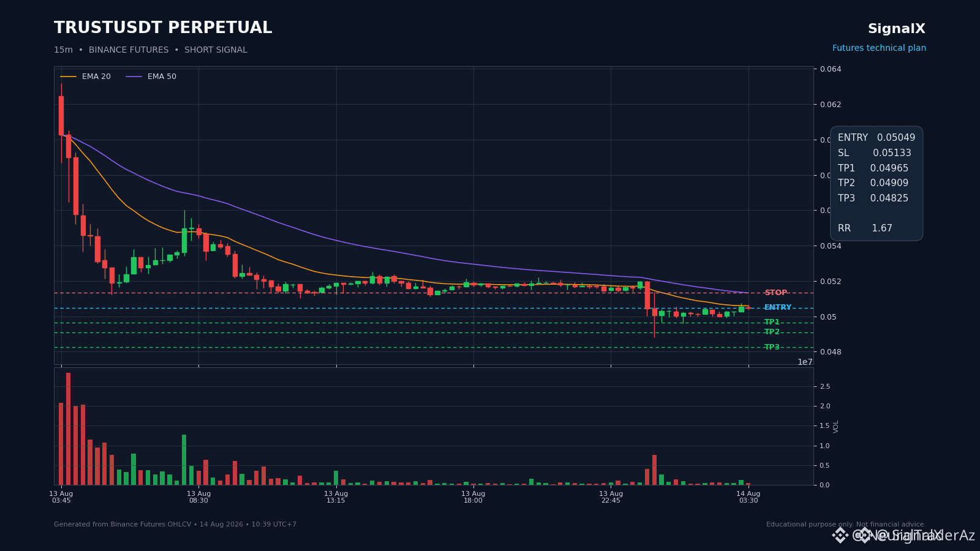The width and height of the screenshot is (980, 551).
Task: Click TP2 0.04909 in the info box
Action: (x=873, y=183)
